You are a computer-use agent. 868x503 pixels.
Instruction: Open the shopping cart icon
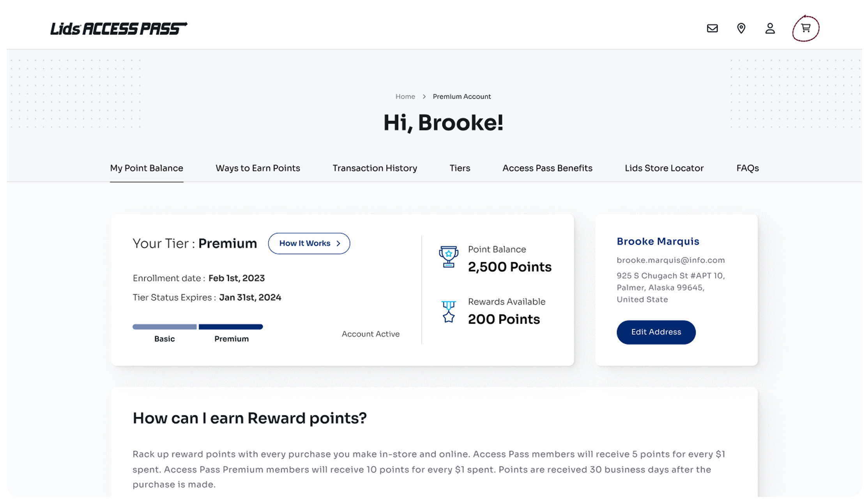[x=806, y=28]
